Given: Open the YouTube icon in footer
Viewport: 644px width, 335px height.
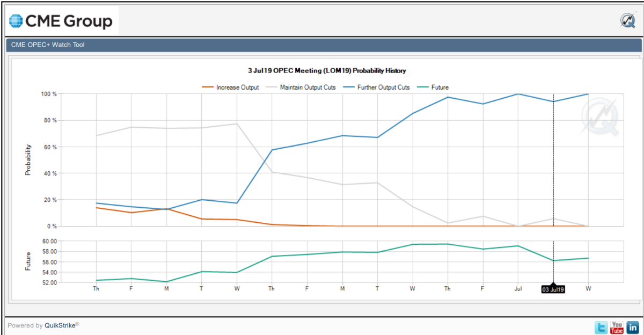Looking at the screenshot, I should pos(617,326).
